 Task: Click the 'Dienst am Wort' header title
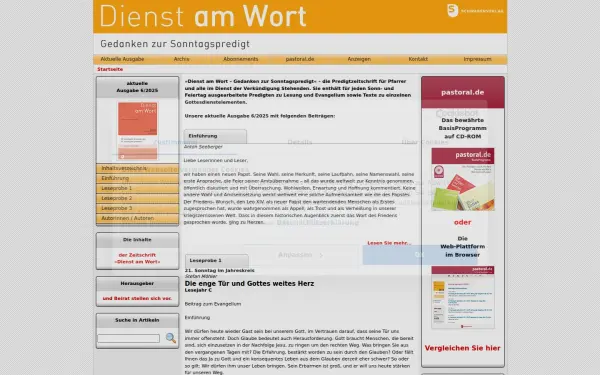pyautogui.click(x=203, y=16)
